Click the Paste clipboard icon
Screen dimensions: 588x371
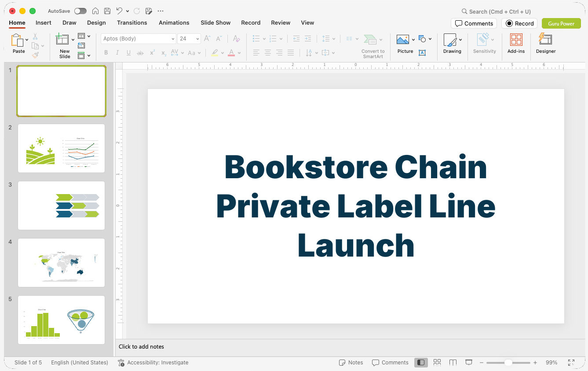17,40
